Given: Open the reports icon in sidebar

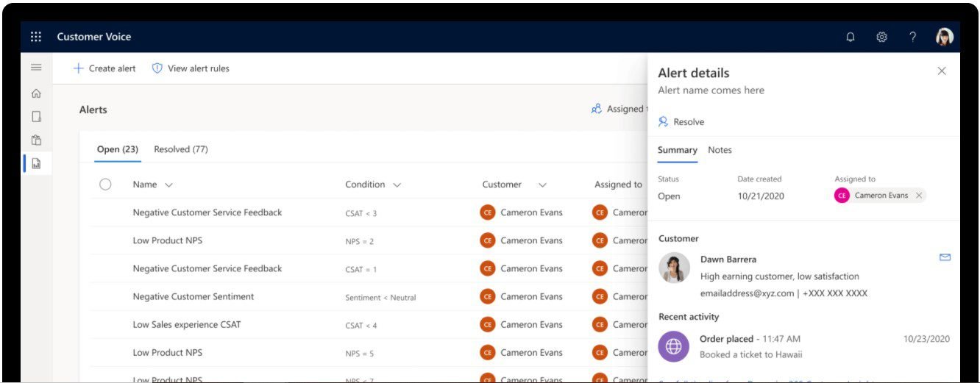Looking at the screenshot, I should (36, 163).
